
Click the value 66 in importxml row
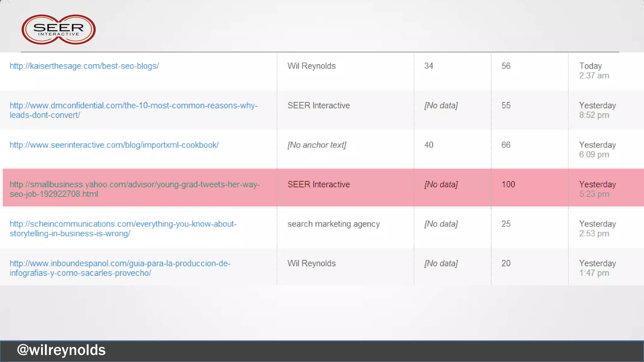click(x=506, y=145)
